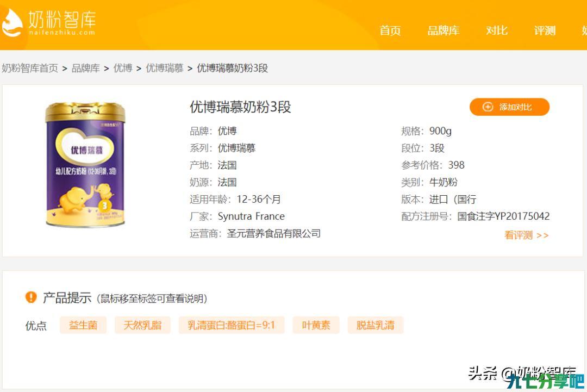This screenshot has height=392, width=587.
Task: Click the age range 12-36个月
Action: tap(259, 199)
